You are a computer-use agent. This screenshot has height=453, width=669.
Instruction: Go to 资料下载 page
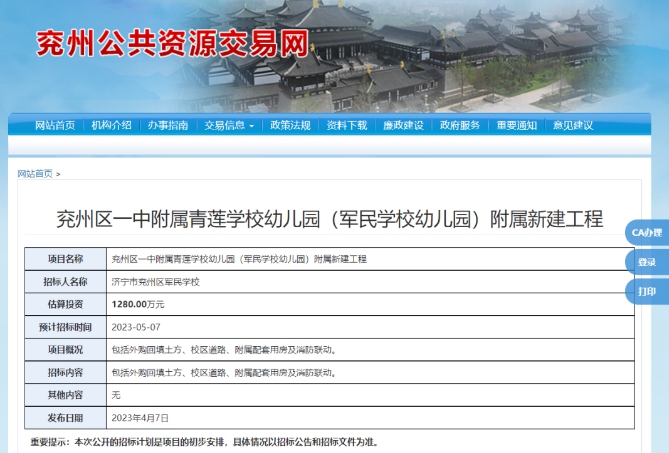(347, 125)
